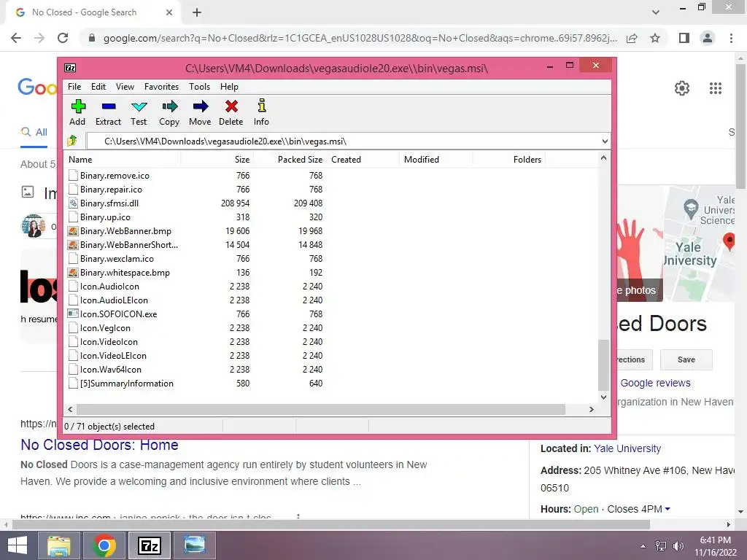This screenshot has height=560, width=747.
Task: Open the Help menu
Action: pos(229,87)
